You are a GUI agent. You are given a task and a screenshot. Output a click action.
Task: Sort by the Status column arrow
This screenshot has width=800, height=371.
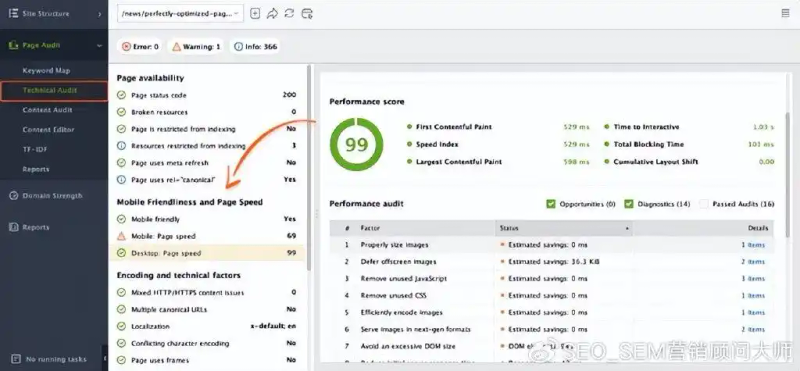[x=627, y=229]
